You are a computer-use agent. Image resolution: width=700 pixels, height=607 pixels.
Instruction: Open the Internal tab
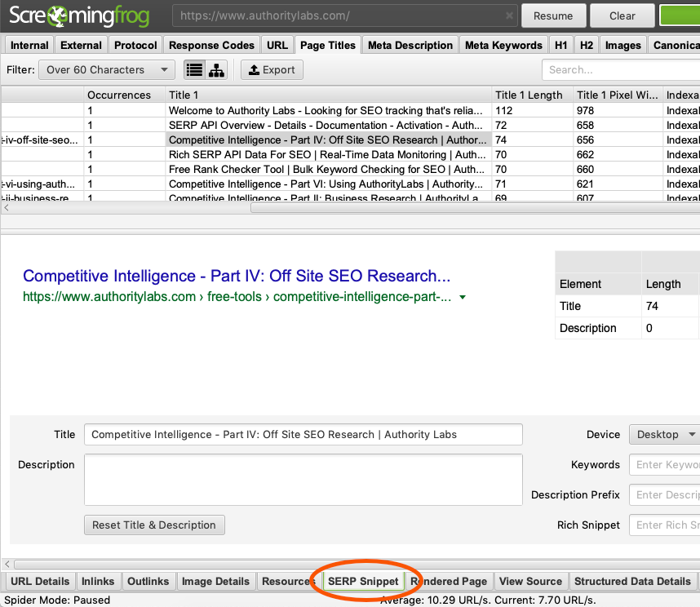click(29, 45)
